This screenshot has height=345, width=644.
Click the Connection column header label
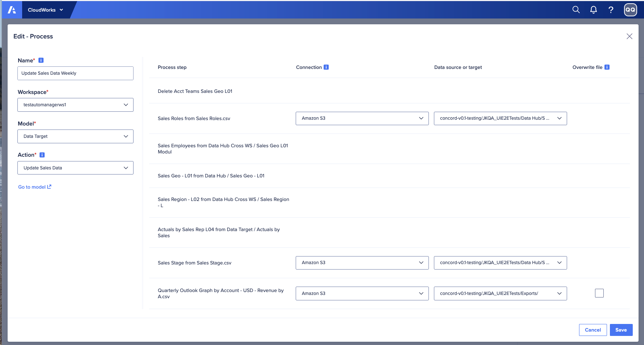click(309, 67)
